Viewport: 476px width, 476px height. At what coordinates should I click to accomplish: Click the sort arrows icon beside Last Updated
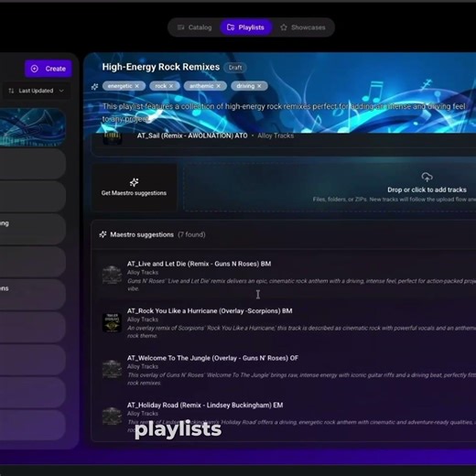[11, 91]
